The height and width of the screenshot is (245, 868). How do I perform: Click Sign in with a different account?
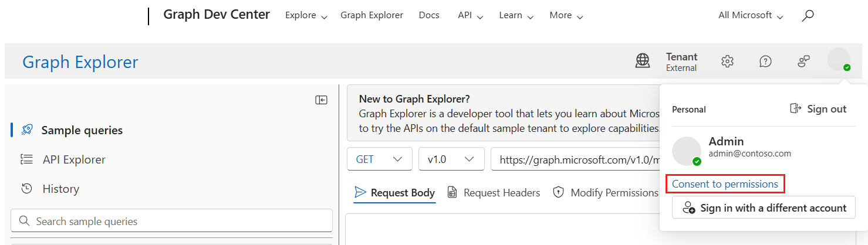click(x=764, y=208)
